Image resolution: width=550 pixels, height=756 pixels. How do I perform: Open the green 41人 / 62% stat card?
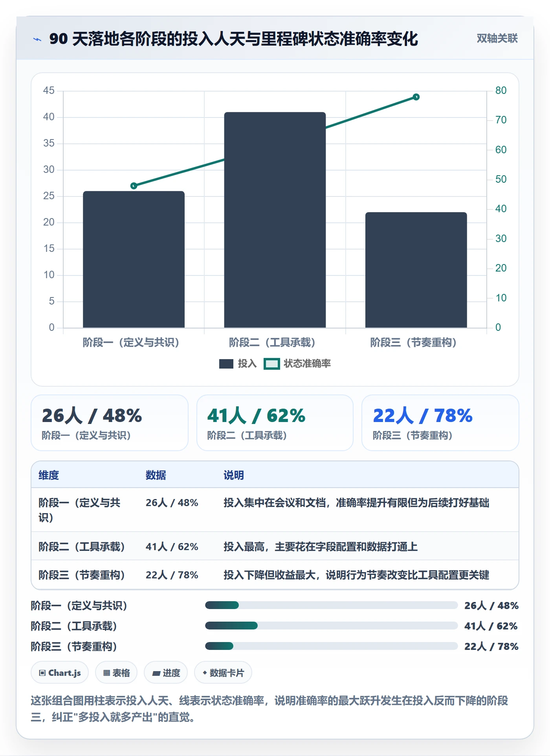point(275,423)
